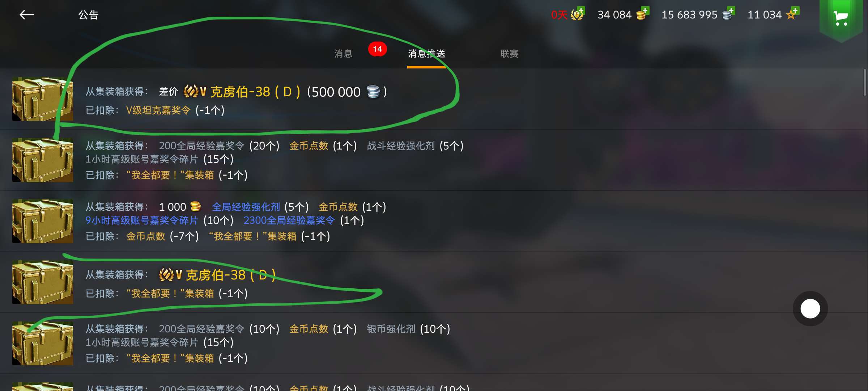Tap the red 14 notification badge
868x391 pixels.
[377, 49]
